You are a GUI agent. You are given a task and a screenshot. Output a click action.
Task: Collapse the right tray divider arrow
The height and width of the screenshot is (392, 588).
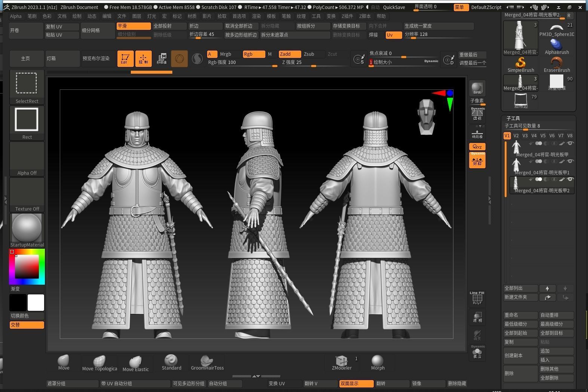coord(490,200)
